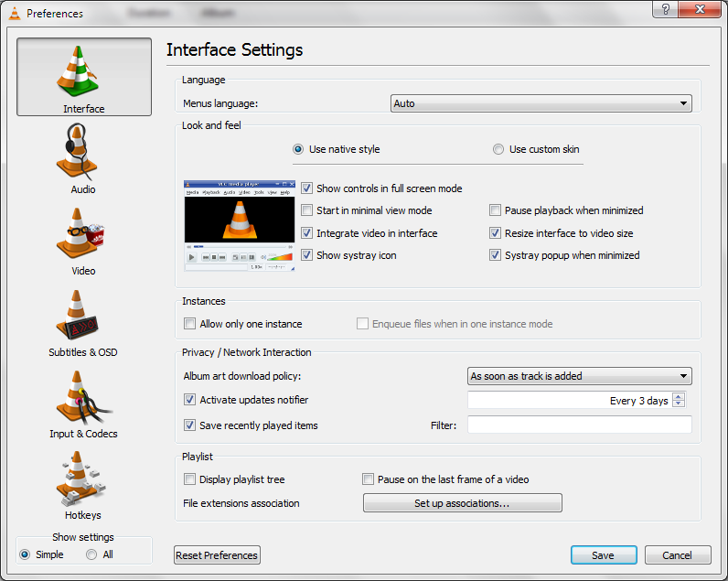The image size is (728, 581).
Task: Enable Start in minimal view mode
Action: pyautogui.click(x=307, y=210)
